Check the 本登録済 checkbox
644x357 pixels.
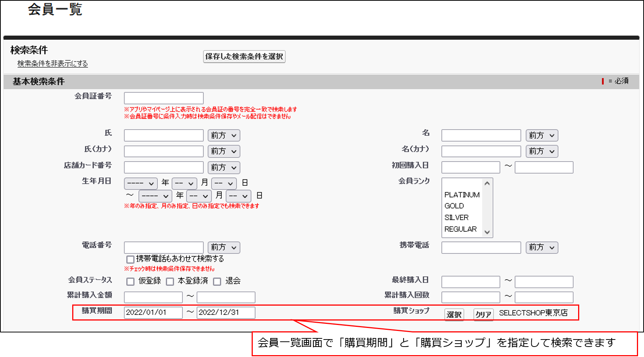(170, 281)
